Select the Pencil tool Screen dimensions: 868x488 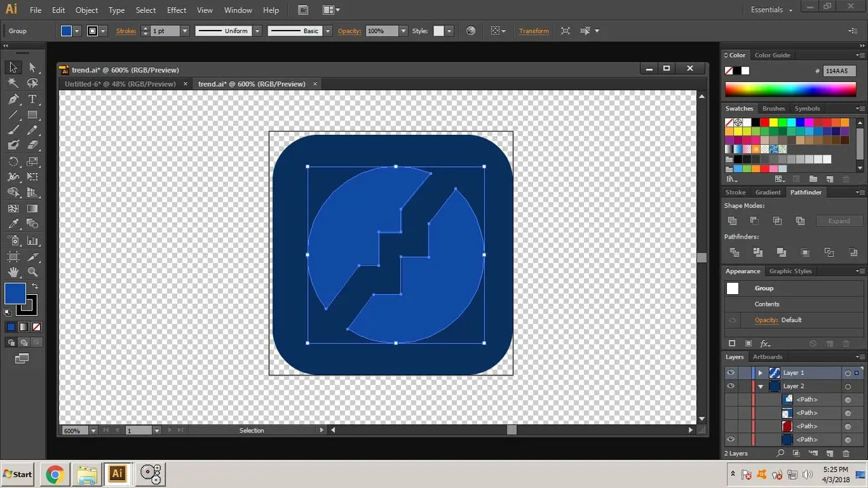coord(32,130)
